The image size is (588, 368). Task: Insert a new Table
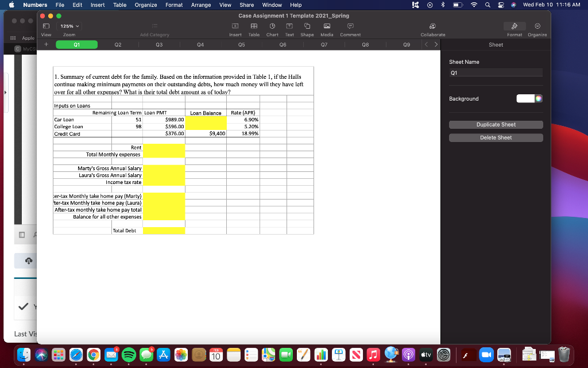click(253, 26)
